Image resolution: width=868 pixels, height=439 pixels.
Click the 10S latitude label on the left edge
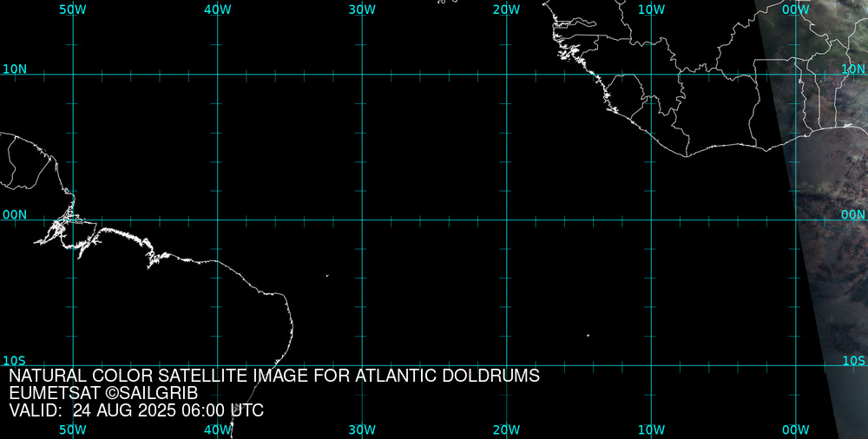point(15,361)
